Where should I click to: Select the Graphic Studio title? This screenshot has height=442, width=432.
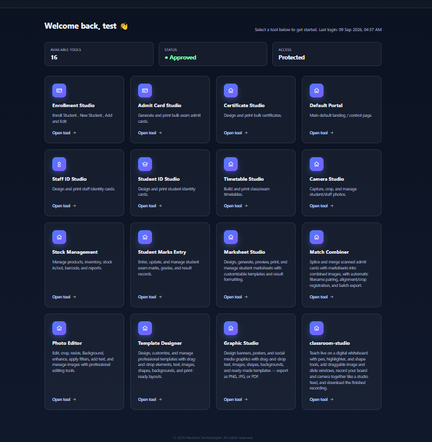[x=241, y=343]
